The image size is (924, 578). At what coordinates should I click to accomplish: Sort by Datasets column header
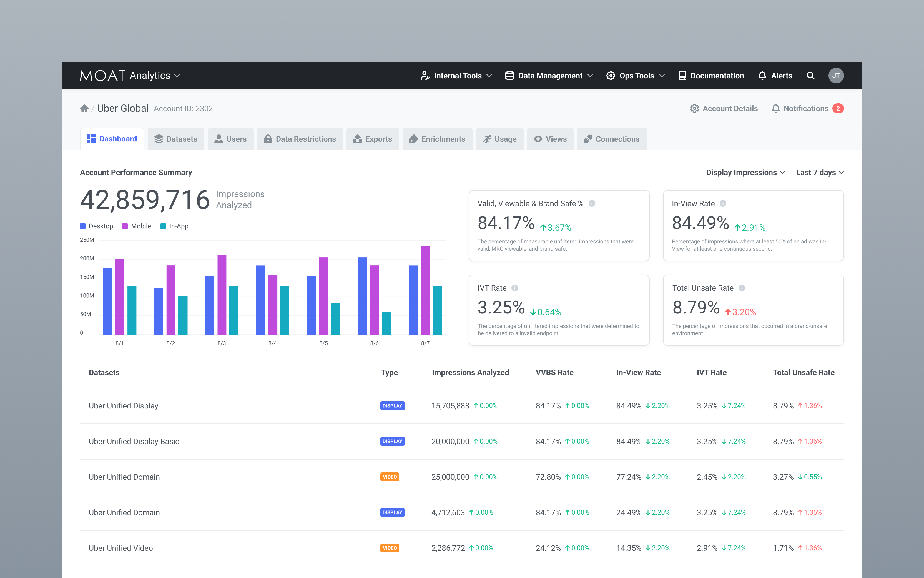[x=104, y=372]
